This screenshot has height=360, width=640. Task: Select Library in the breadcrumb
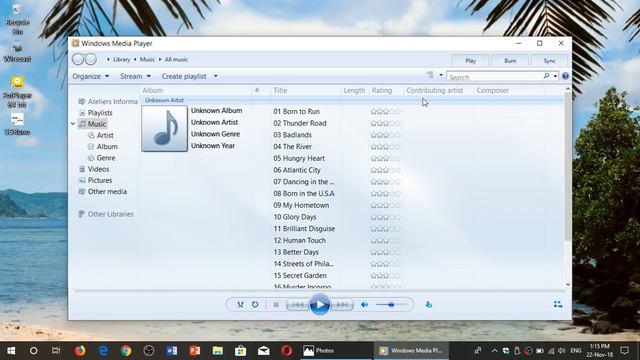tap(122, 60)
